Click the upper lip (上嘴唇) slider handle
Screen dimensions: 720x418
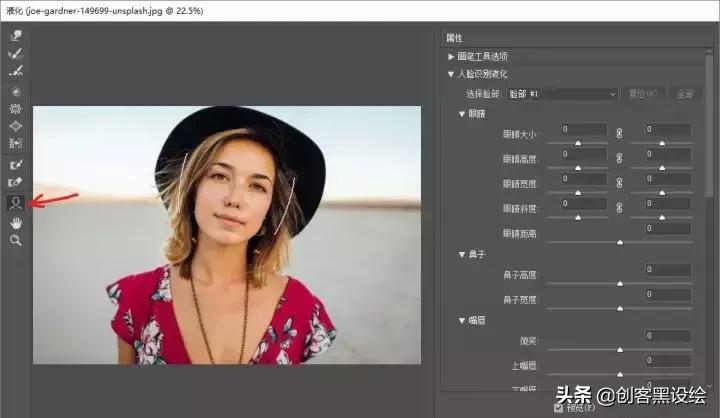(620, 374)
